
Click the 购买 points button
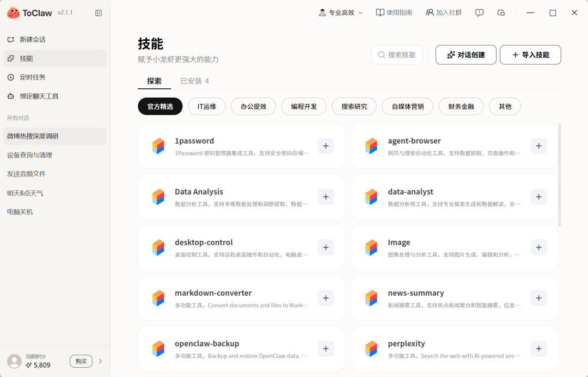(x=81, y=361)
